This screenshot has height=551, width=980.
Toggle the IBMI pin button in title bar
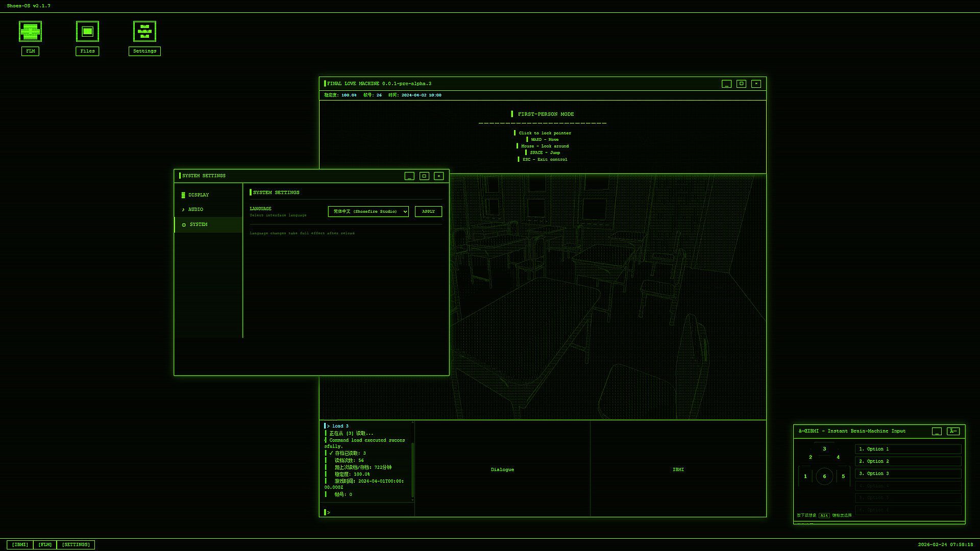(952, 432)
